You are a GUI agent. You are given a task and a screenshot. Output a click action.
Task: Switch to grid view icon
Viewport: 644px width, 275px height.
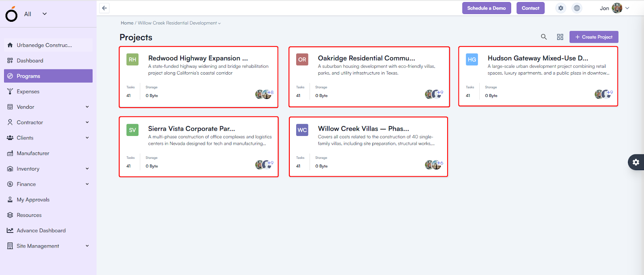point(560,37)
